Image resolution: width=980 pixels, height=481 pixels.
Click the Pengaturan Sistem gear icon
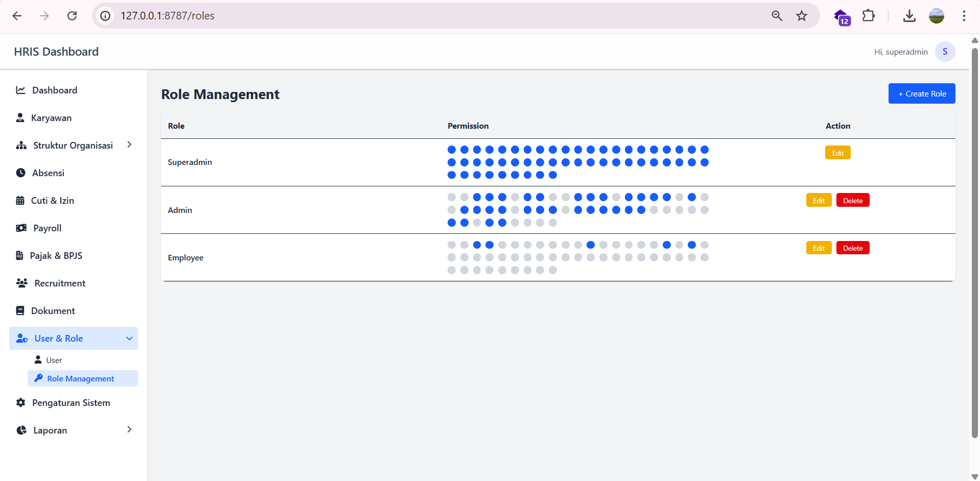click(20, 402)
